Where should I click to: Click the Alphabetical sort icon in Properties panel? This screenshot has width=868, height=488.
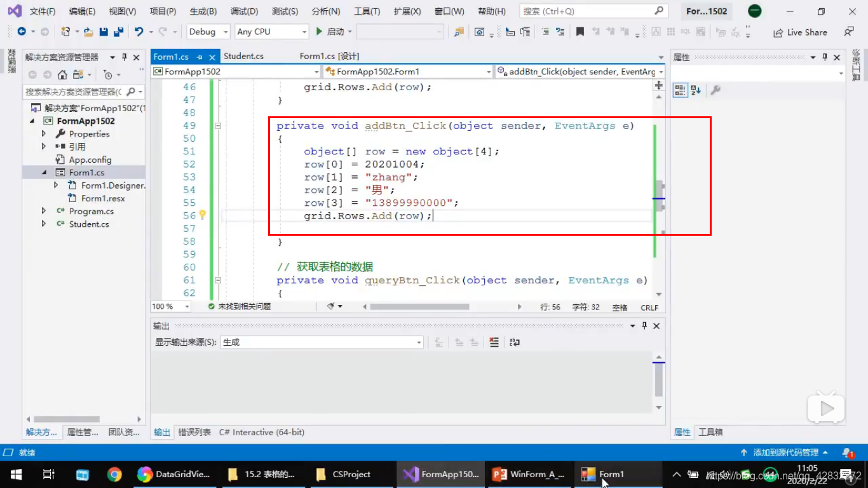click(x=696, y=90)
